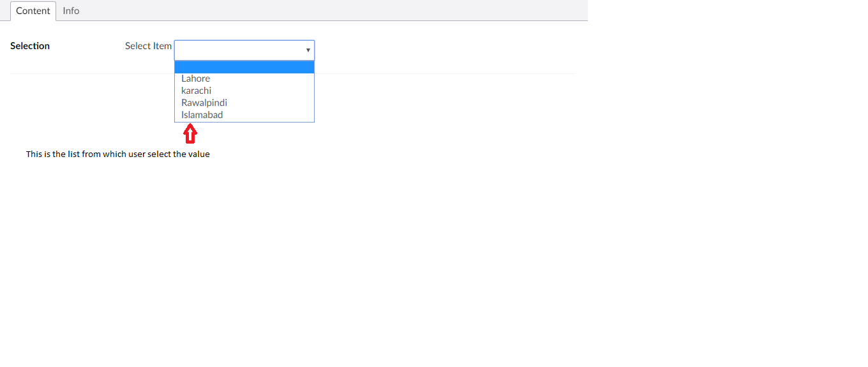
Task: Select the blank highlighted option
Action: [x=244, y=67]
